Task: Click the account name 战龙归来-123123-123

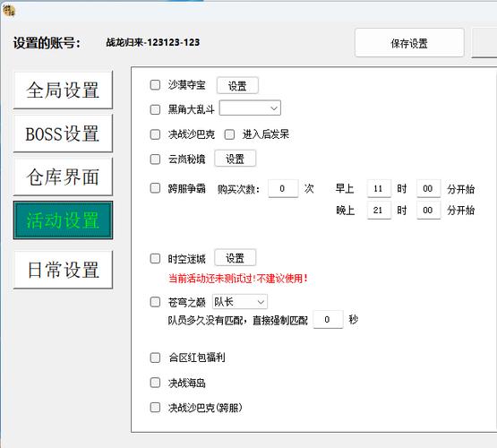Action: click(153, 42)
